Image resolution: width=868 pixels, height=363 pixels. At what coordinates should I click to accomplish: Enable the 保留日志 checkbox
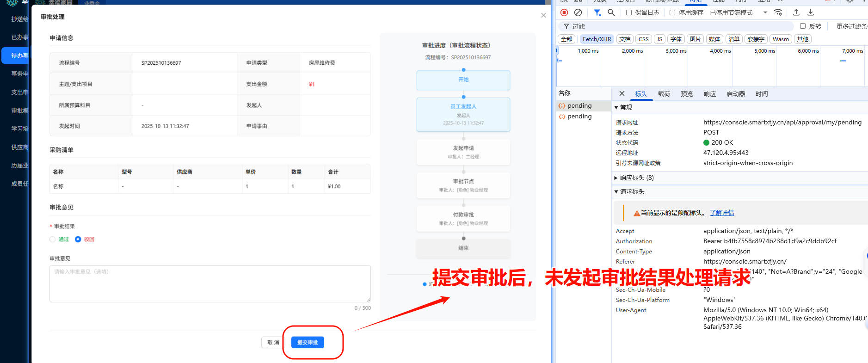coord(629,12)
